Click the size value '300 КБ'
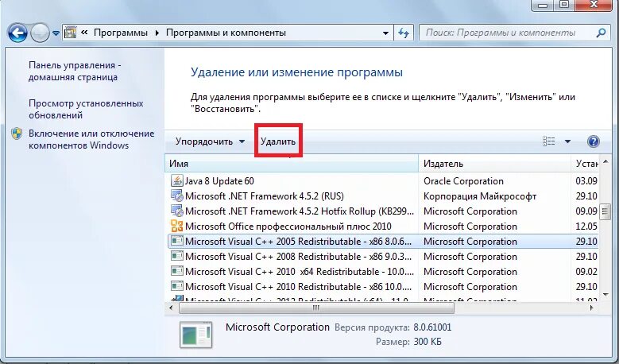 427,342
